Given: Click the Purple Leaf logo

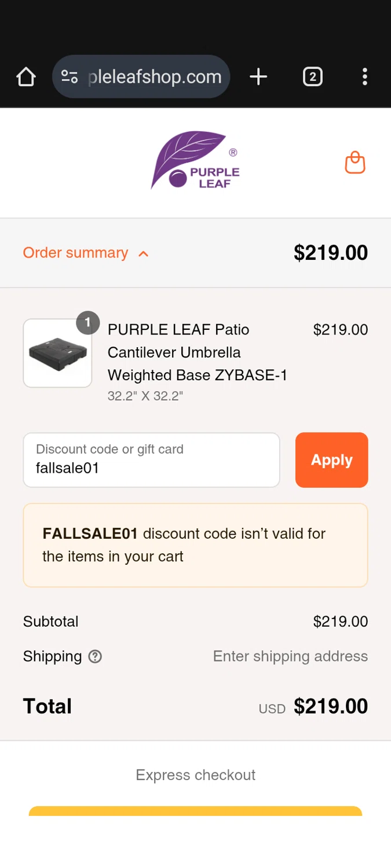Looking at the screenshot, I should pyautogui.click(x=195, y=161).
